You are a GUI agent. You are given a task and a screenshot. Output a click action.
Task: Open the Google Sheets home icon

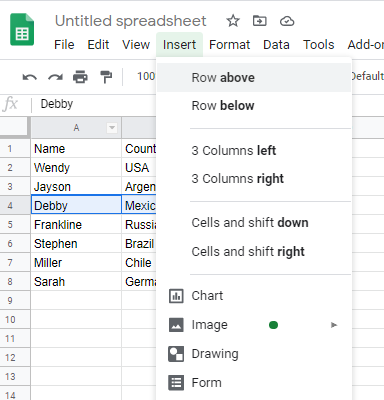click(22, 29)
